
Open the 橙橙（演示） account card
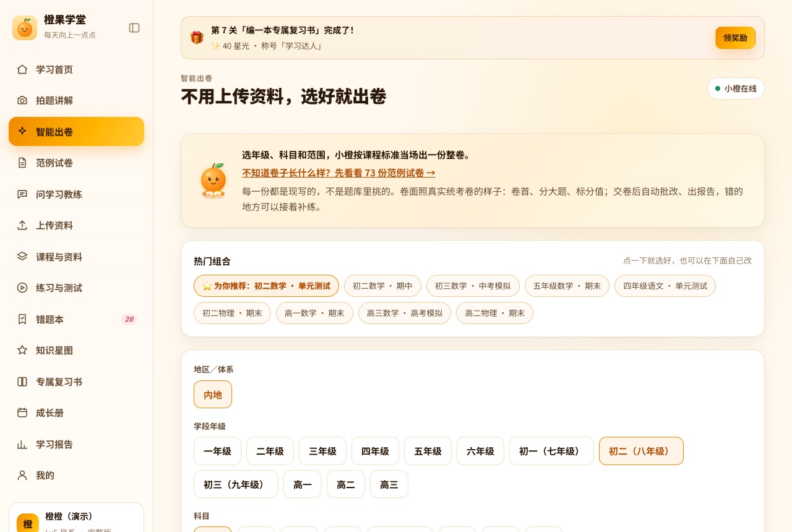pos(76,517)
